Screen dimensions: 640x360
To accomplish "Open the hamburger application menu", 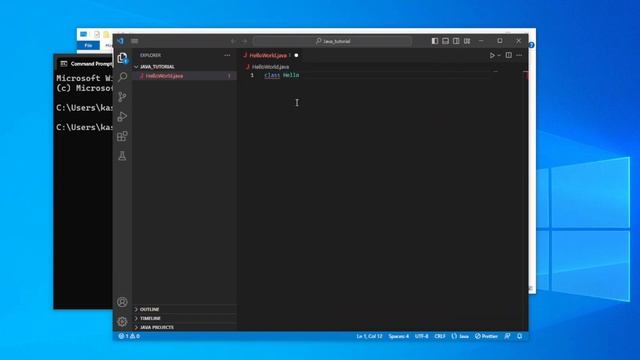I will click(135, 41).
